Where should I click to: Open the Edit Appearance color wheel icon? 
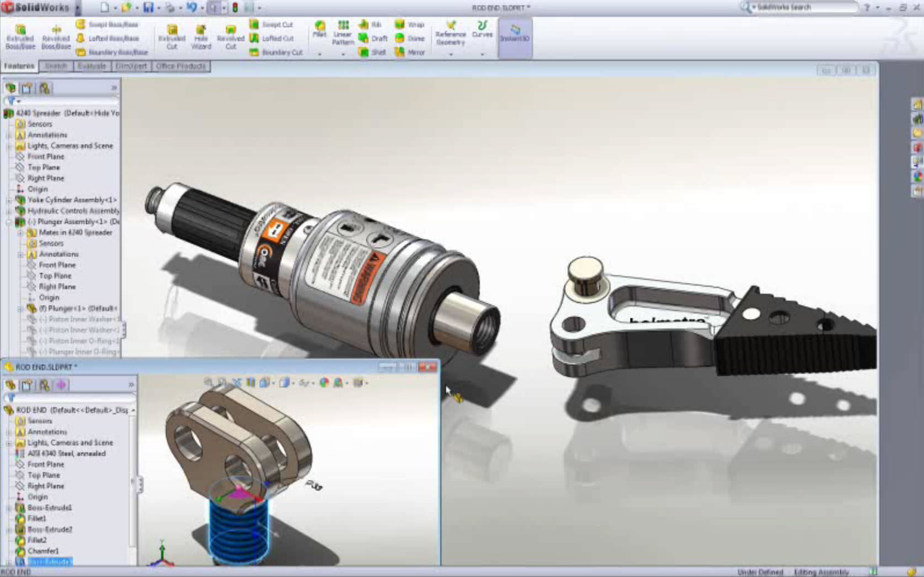pos(324,382)
